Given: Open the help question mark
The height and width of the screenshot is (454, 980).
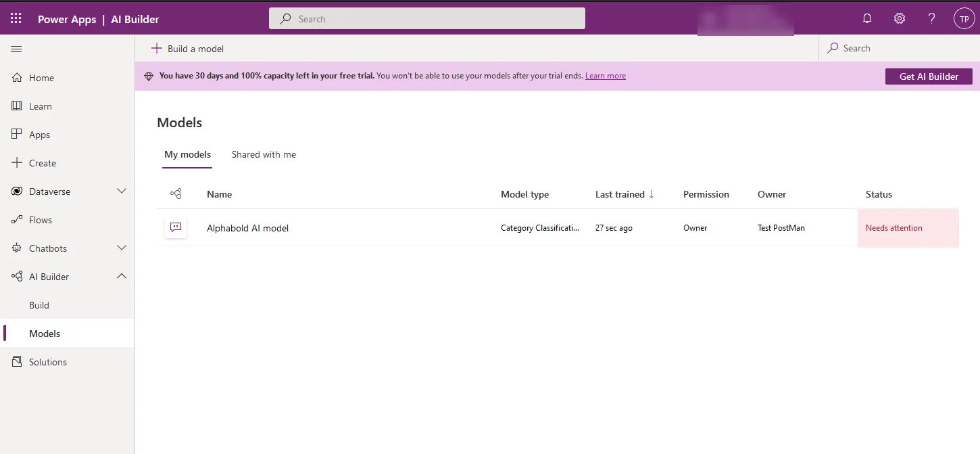Looking at the screenshot, I should click(x=932, y=19).
